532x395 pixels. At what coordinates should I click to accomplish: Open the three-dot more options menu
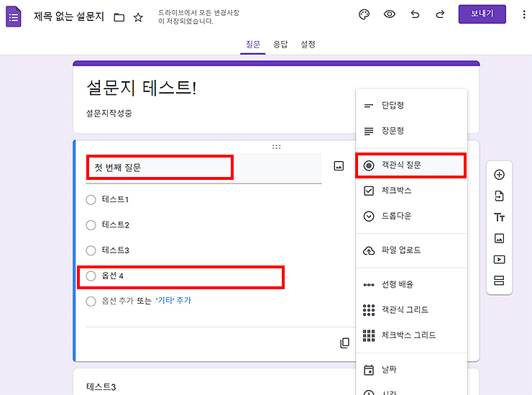[524, 14]
